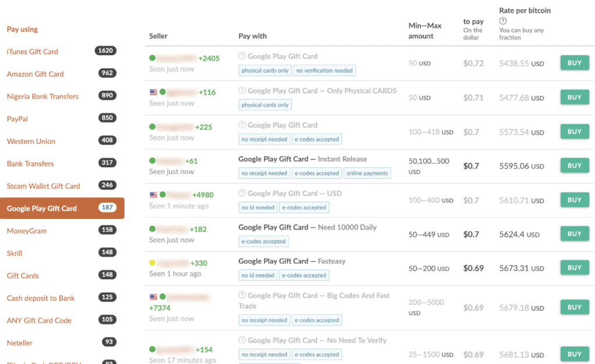Screen dimensions: 595x364
Task: Click e-codes accepted tag in Need 10000 Daily
Action: pyautogui.click(x=263, y=241)
